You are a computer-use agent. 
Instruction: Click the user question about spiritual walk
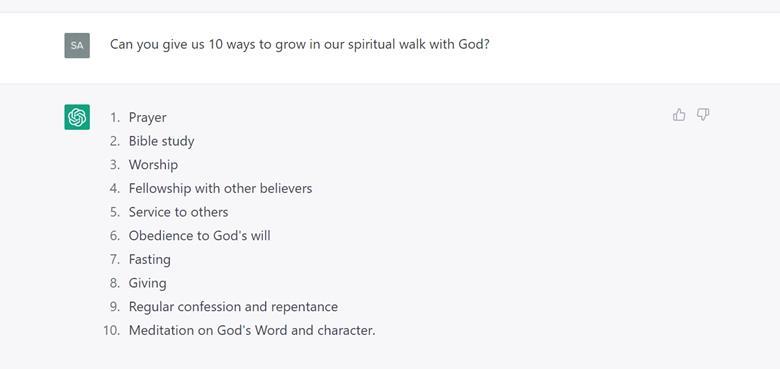coord(300,44)
